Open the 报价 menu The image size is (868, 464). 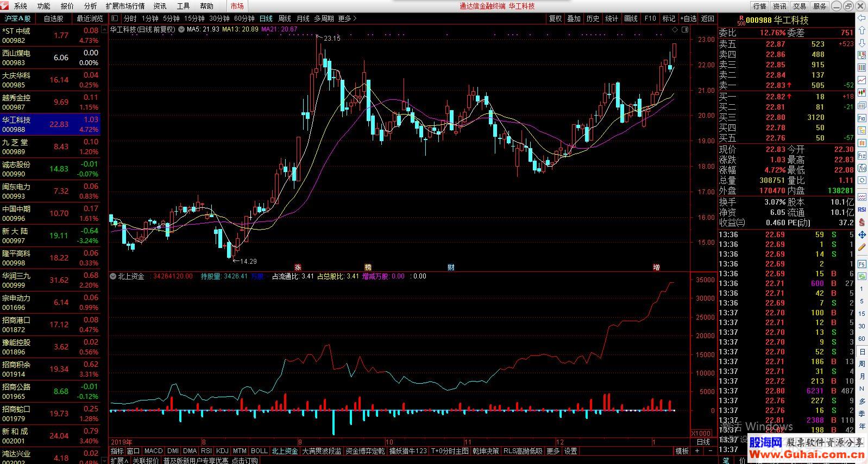click(x=67, y=6)
